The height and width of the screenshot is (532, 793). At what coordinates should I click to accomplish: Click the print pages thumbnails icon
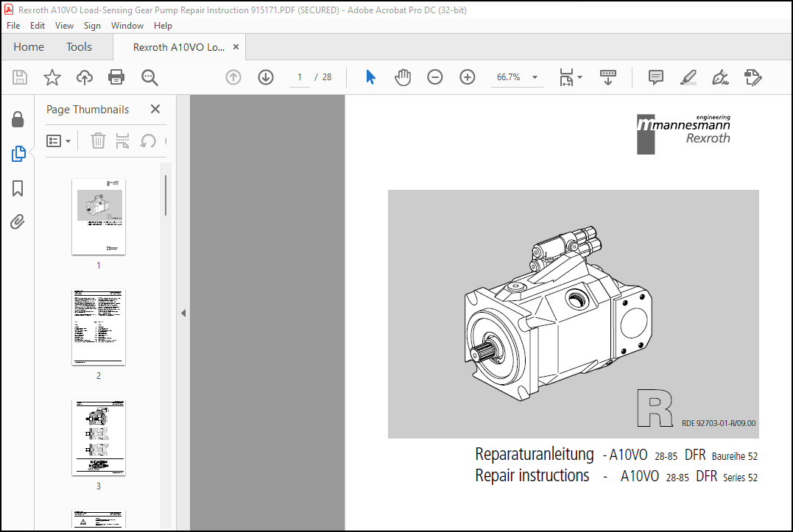pos(122,141)
